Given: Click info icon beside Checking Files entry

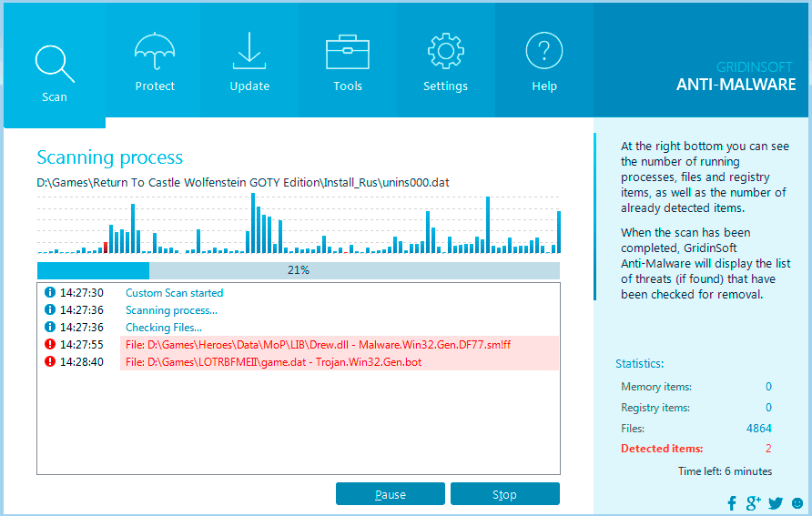Looking at the screenshot, I should pyautogui.click(x=50, y=327).
